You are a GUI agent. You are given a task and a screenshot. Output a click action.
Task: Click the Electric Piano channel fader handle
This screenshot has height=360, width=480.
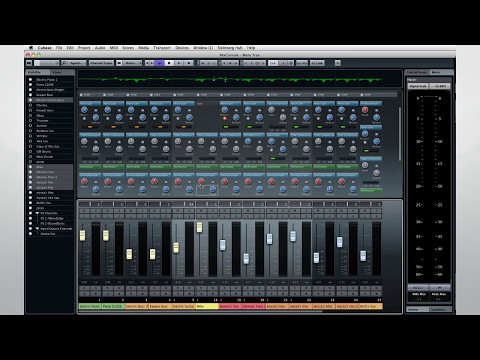tap(82, 235)
